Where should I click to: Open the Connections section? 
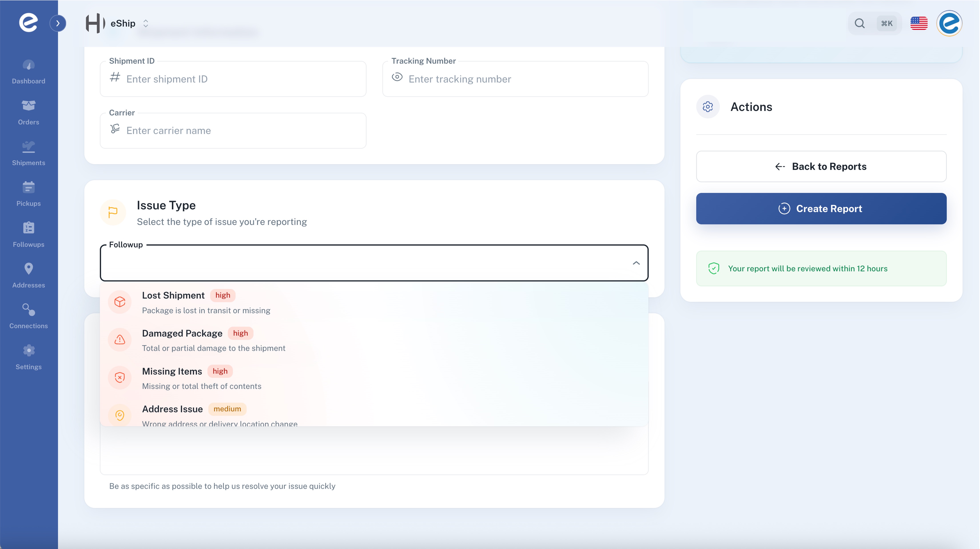point(28,316)
